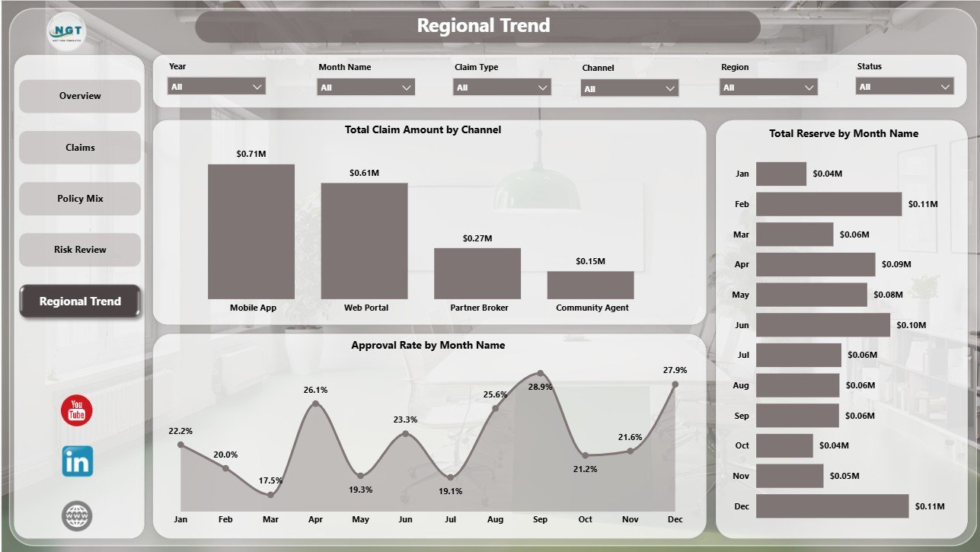Click the Jan reserve bar
Screen dimensions: 980x552
[x=781, y=174]
